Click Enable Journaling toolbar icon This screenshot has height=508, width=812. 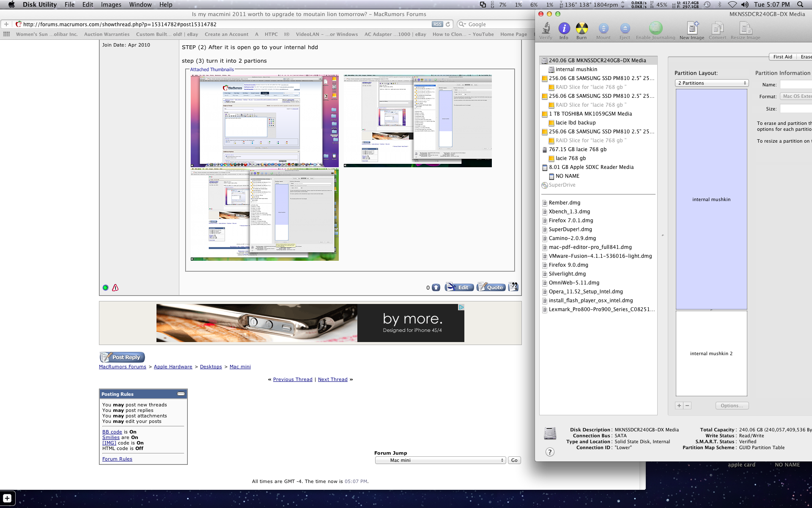point(656,30)
